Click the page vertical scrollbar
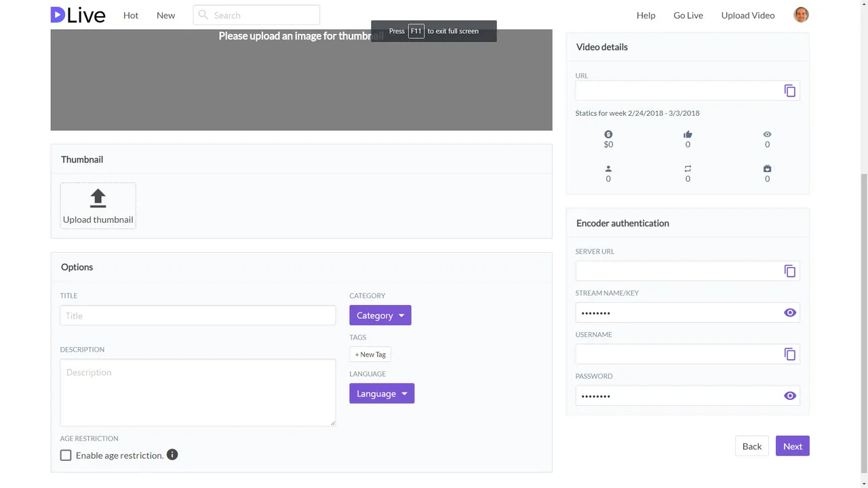This screenshot has height=488, width=868. (864, 322)
